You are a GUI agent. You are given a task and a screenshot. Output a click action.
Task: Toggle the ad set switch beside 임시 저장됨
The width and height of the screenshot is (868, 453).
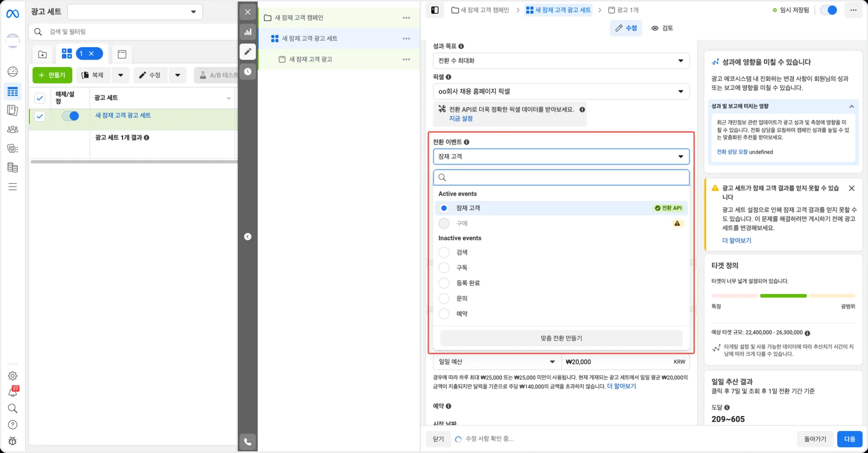coord(829,10)
